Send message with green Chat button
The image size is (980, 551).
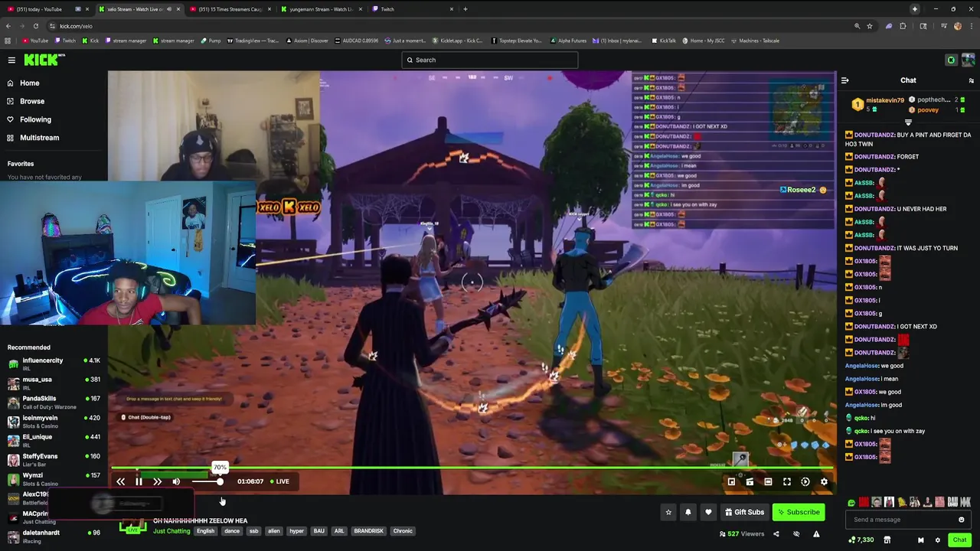[959, 540]
